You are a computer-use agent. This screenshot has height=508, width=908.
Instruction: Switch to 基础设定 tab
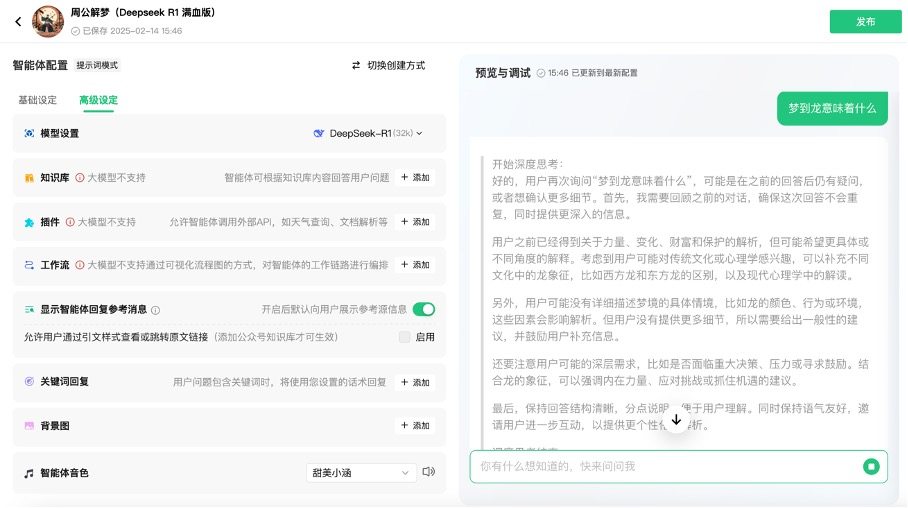pyautogui.click(x=38, y=100)
